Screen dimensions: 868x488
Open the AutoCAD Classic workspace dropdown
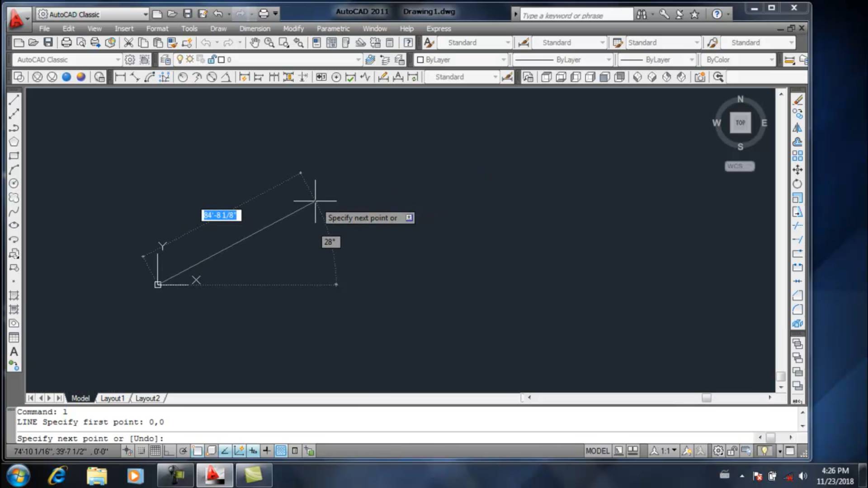[x=67, y=60]
